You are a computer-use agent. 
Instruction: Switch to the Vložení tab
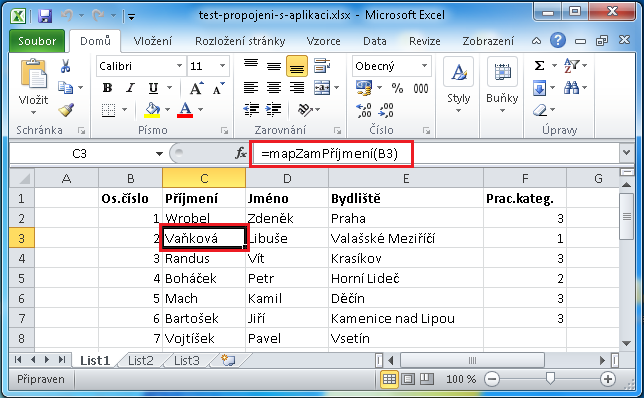point(153,41)
